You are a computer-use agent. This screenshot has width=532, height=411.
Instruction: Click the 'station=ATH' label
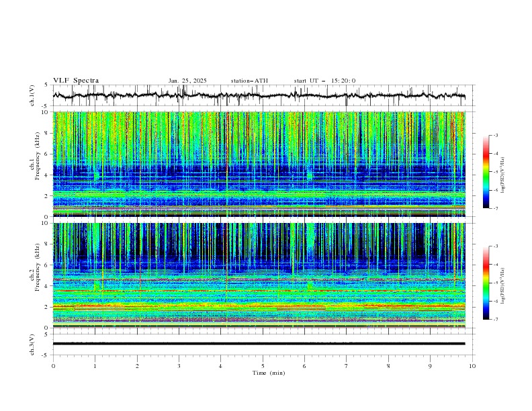pos(249,81)
